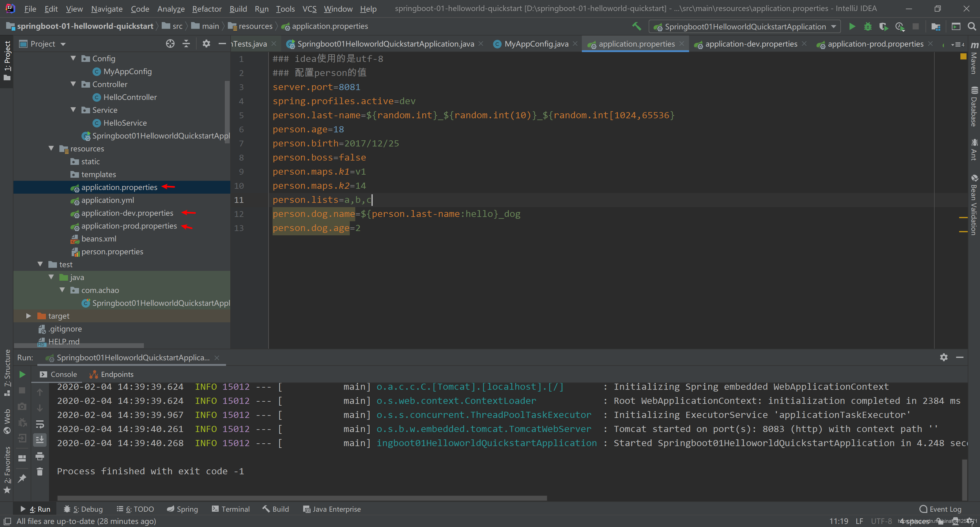The image size is (980, 527).
Task: Collapse the resources folder in tree
Action: click(x=51, y=148)
